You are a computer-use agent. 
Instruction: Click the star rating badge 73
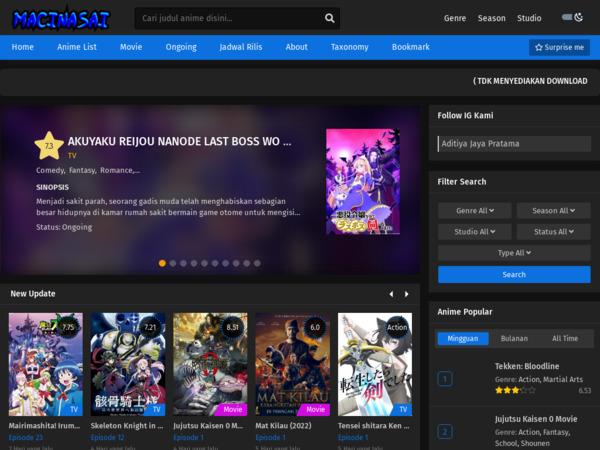click(x=49, y=146)
